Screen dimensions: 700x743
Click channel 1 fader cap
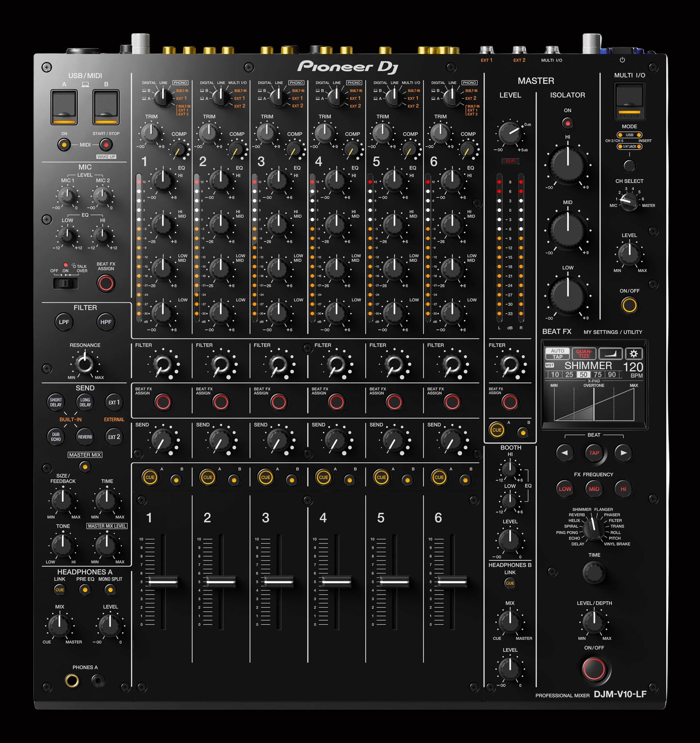tap(163, 581)
